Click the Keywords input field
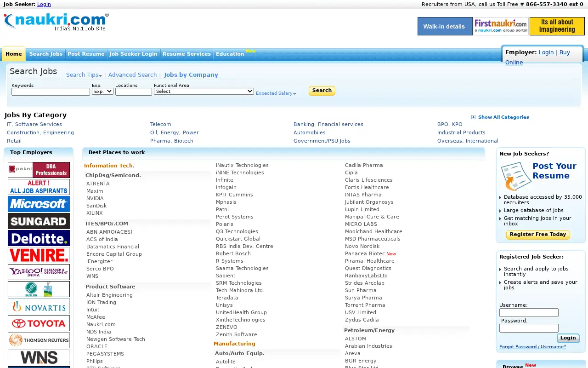The image size is (588, 368). tap(51, 92)
